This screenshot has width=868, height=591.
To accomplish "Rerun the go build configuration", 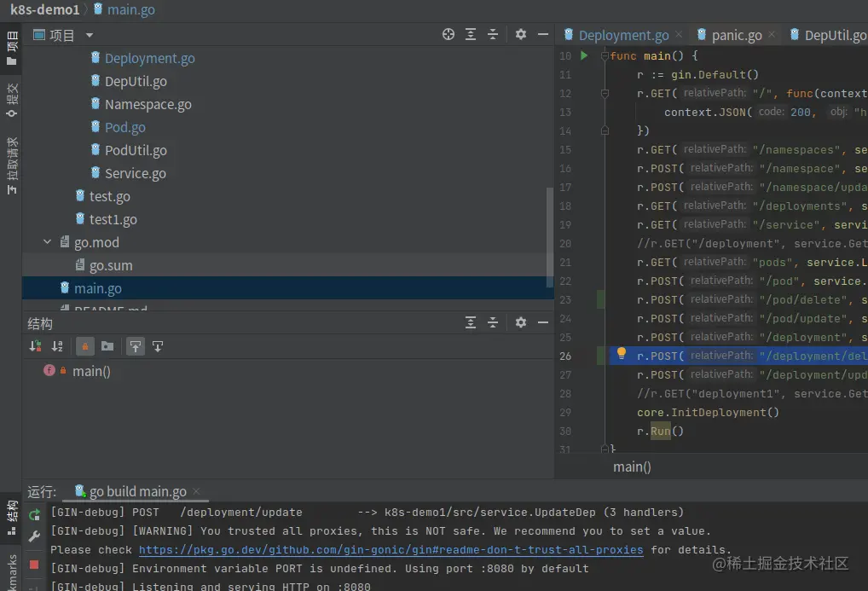I will [34, 514].
